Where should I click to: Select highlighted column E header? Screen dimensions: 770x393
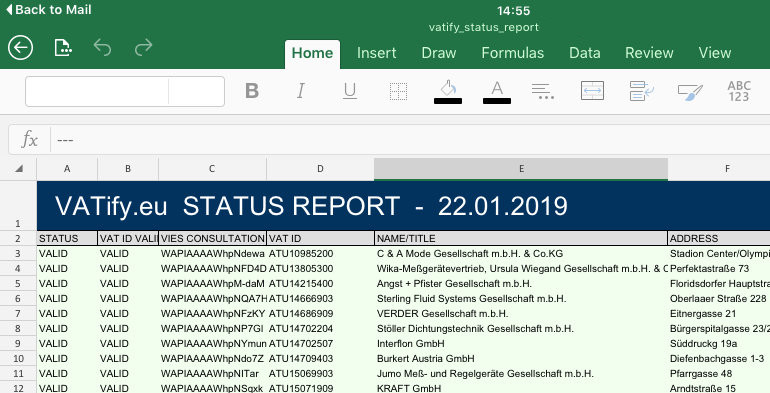point(521,168)
